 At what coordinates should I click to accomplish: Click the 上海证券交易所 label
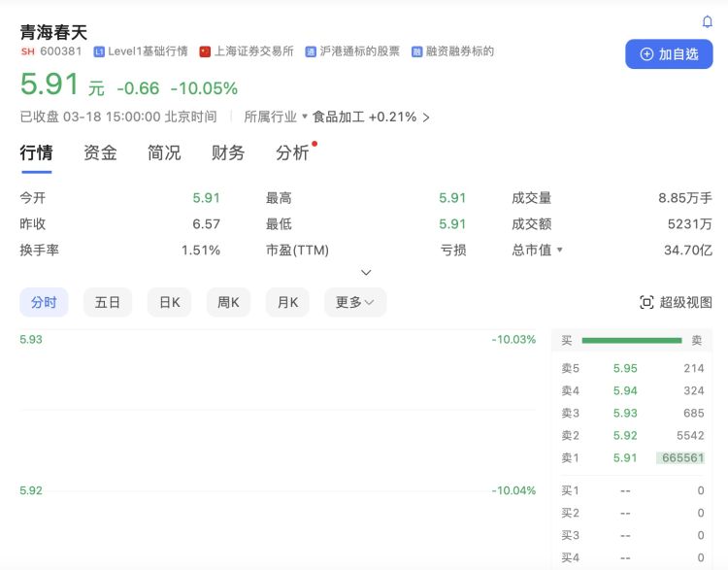click(x=253, y=51)
